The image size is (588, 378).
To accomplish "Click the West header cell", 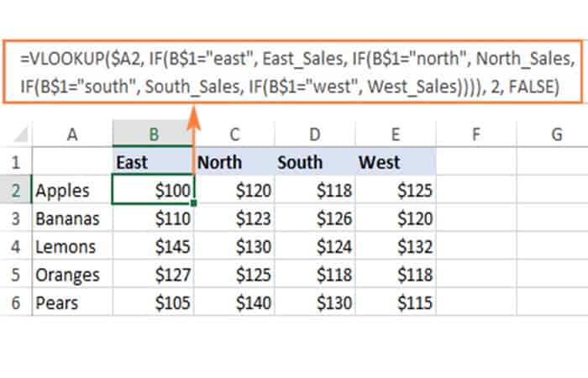I will click(396, 161).
